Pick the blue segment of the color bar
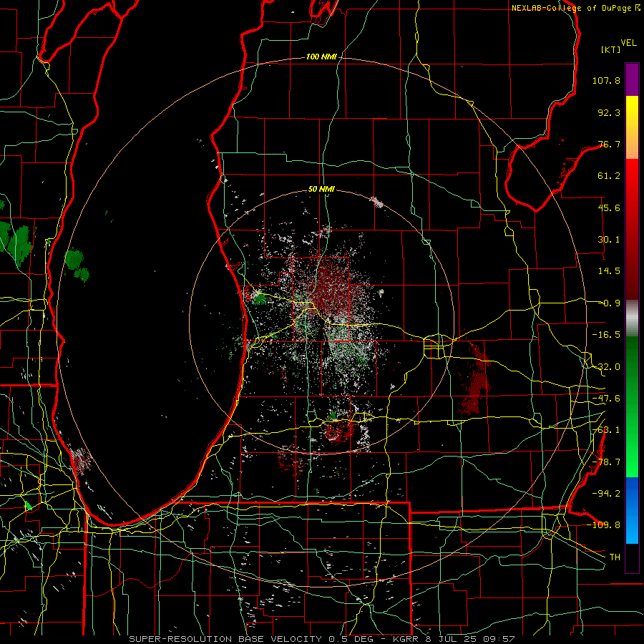This screenshot has width=644, height=644. click(x=632, y=509)
